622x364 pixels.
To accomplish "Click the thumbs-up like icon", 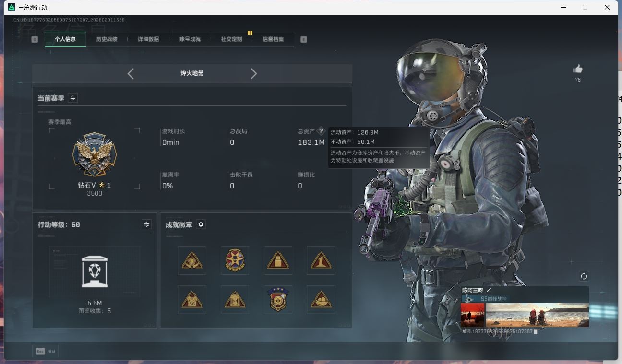I will pyautogui.click(x=577, y=69).
